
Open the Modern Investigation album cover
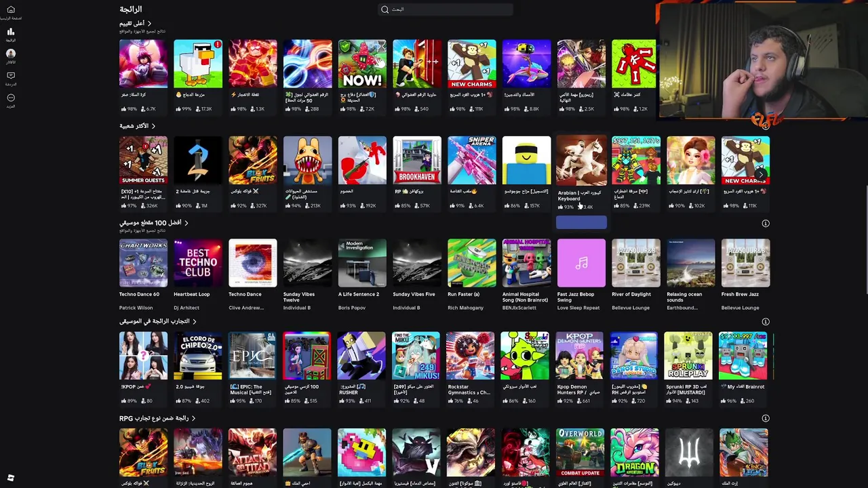362,263
